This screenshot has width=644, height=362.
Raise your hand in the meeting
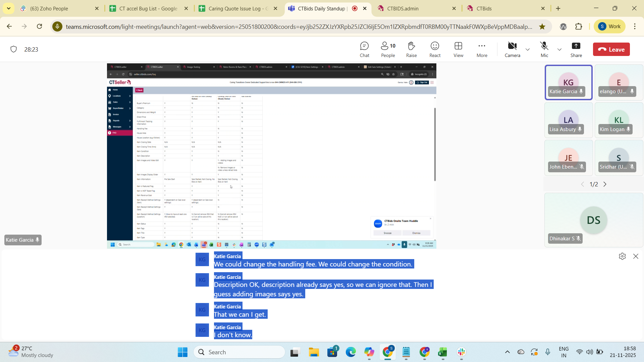(x=411, y=49)
